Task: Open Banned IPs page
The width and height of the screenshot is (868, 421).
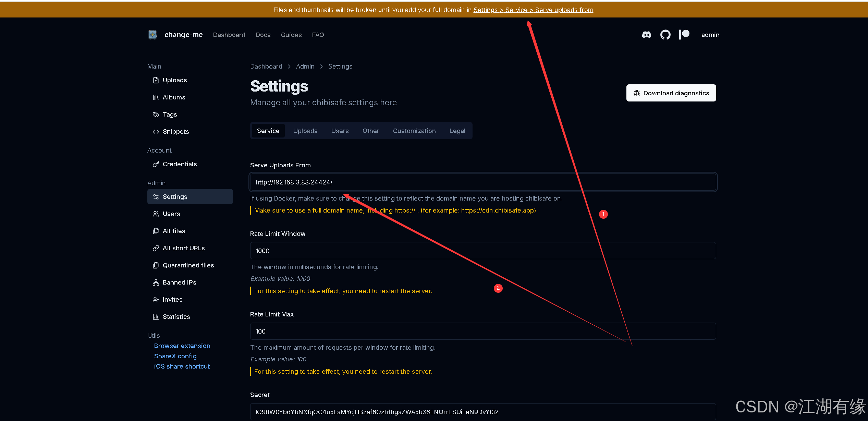Action: tap(179, 282)
